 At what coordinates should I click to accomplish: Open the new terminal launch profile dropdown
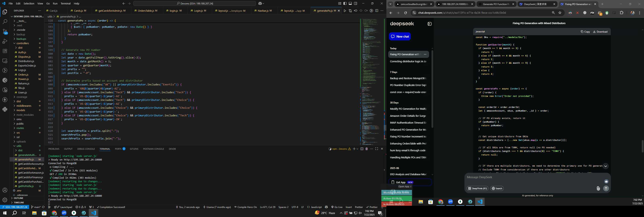[357, 149]
